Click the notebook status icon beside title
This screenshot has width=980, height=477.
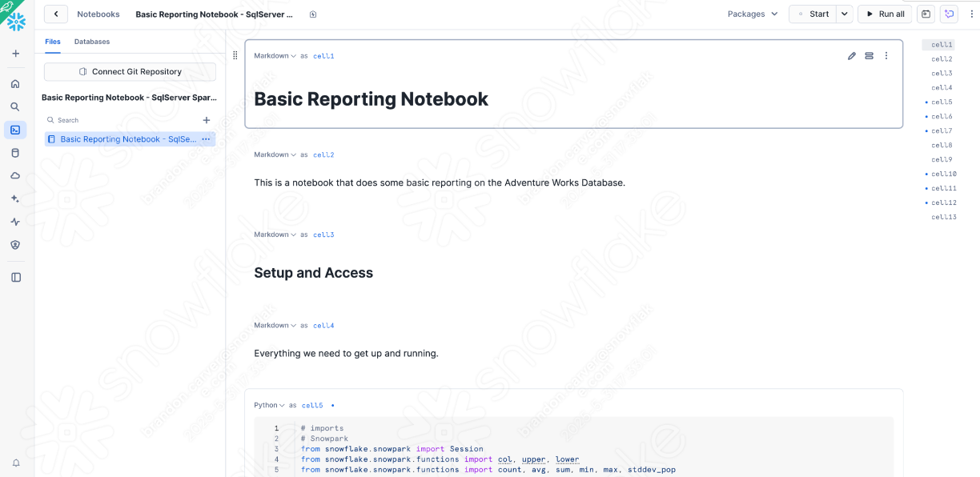(x=313, y=14)
